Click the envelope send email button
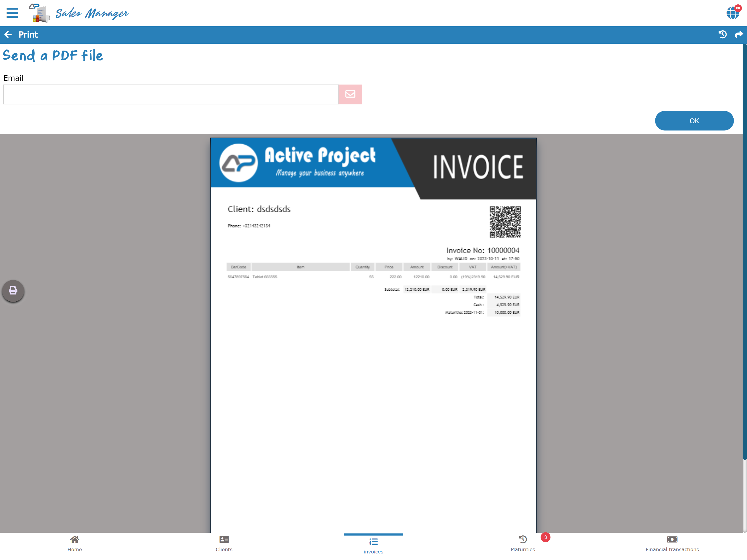The height and width of the screenshot is (560, 747). [x=350, y=94]
